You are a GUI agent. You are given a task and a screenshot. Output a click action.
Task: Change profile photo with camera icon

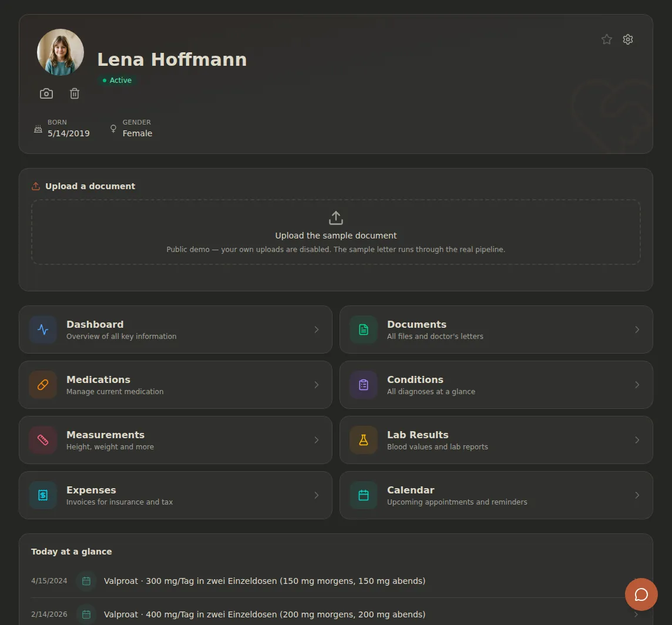(46, 93)
